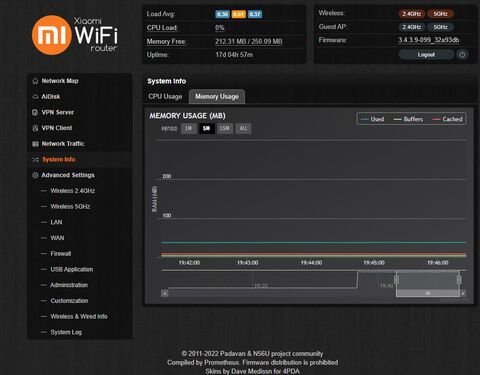Select the Memory Usage tab
This screenshot has width=480, height=375.
click(x=217, y=96)
